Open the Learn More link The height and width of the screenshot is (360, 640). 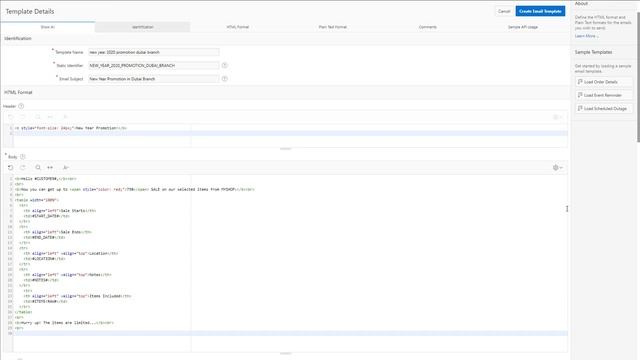click(x=587, y=36)
